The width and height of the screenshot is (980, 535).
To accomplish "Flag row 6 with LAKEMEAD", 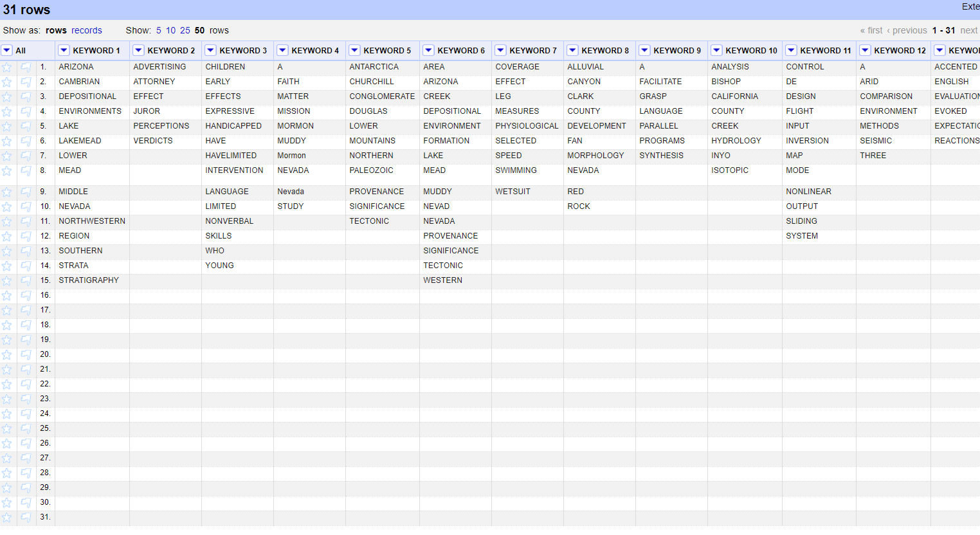I will tap(26, 141).
